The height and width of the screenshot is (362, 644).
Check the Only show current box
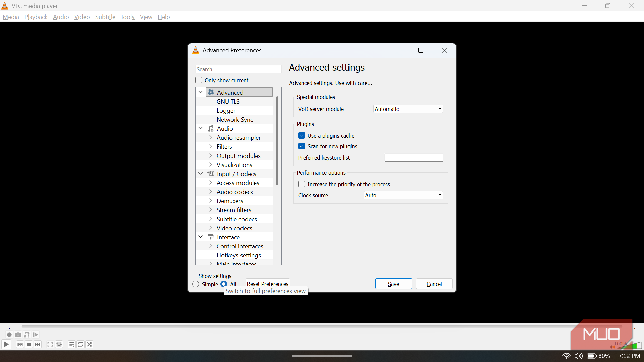[x=199, y=80]
